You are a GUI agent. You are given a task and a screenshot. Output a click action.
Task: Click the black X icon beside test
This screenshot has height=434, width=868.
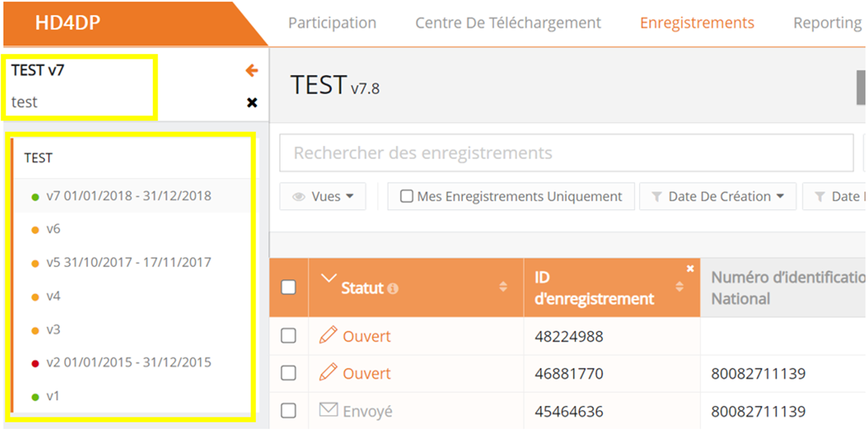click(x=252, y=103)
